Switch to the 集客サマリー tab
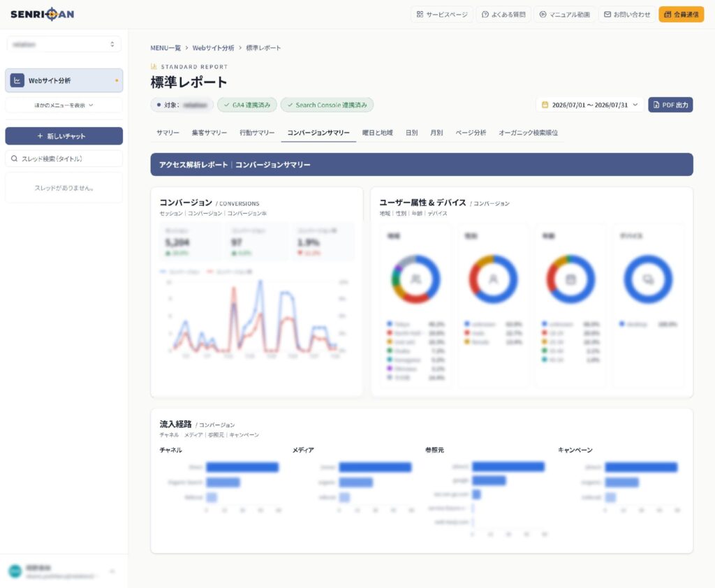Image resolution: width=715 pixels, height=588 pixels. pyautogui.click(x=209, y=133)
